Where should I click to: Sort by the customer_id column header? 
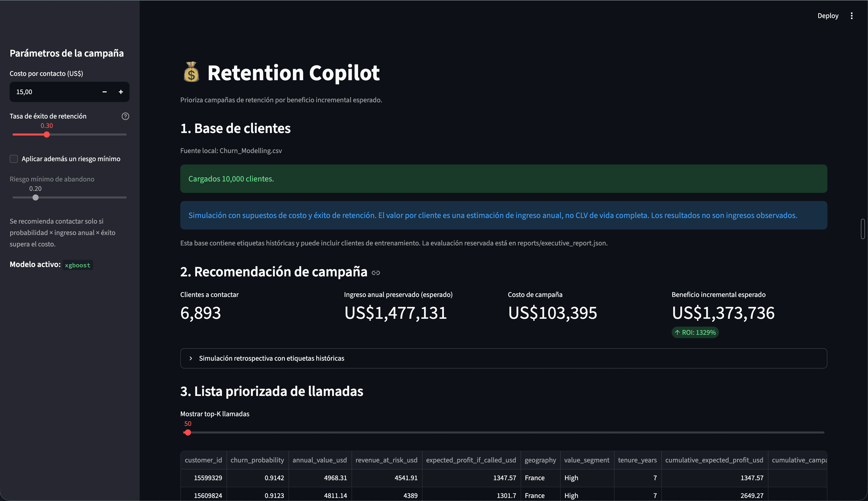[203, 460]
